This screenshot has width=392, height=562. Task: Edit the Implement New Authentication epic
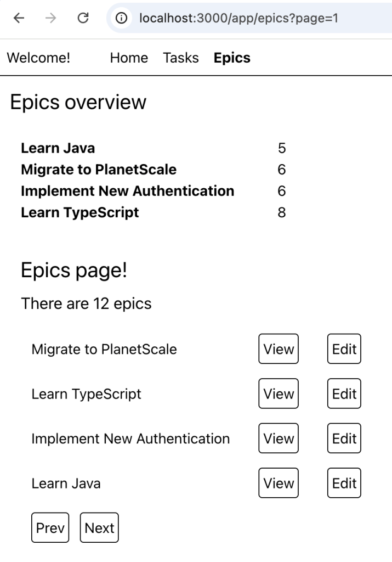click(x=344, y=438)
